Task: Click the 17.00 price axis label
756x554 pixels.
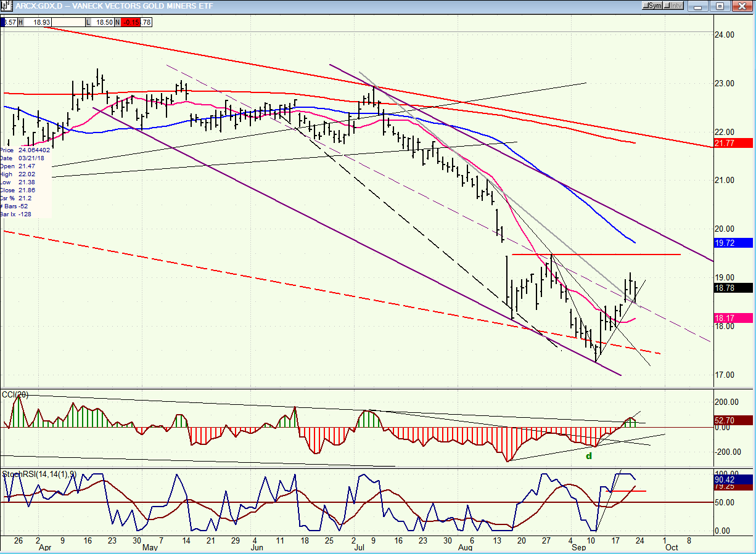Action: coord(724,375)
